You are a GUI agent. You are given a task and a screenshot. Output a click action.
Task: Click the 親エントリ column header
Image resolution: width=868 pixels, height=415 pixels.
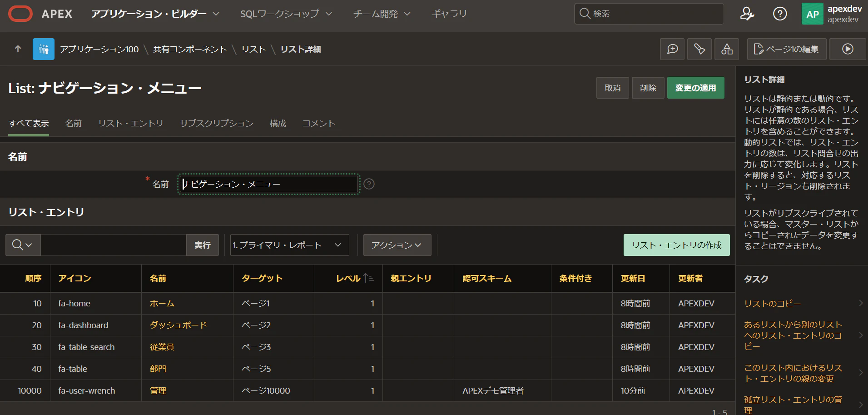[x=411, y=278]
